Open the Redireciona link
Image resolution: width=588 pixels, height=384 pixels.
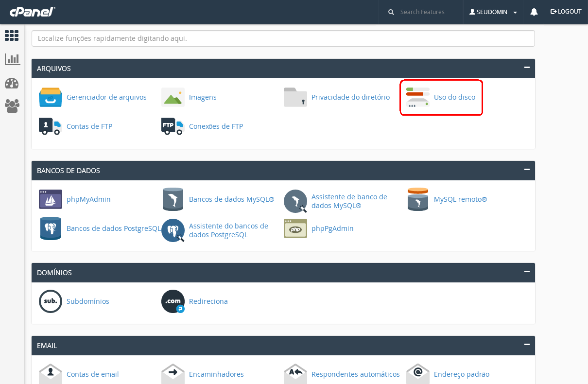tap(208, 301)
